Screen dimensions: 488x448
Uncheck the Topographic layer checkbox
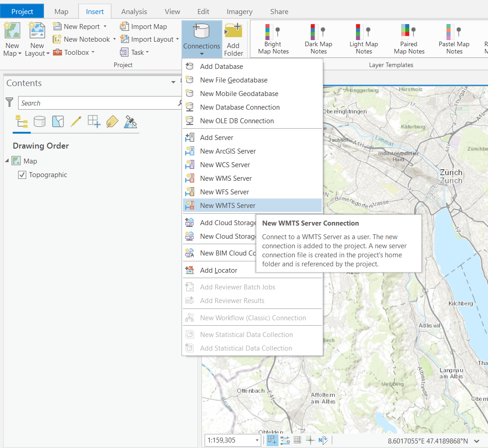click(x=22, y=175)
